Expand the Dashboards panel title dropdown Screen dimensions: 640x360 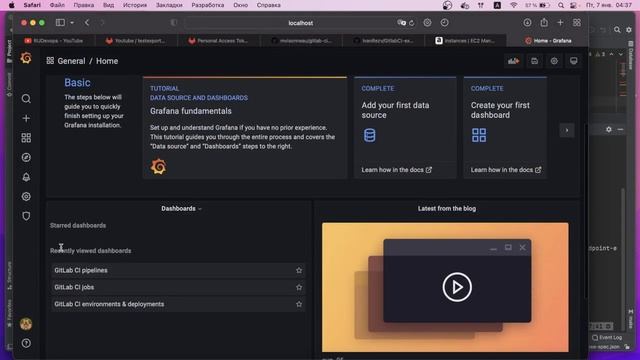(181, 209)
